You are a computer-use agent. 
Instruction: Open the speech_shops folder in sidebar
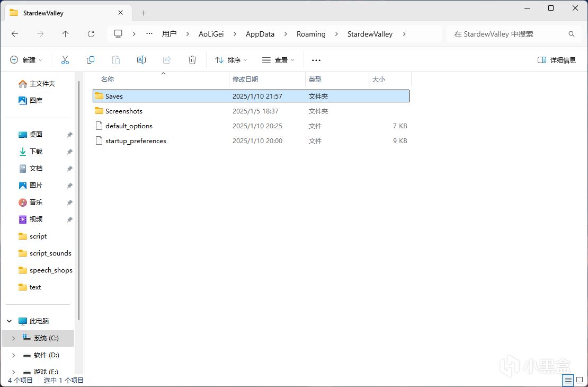pyautogui.click(x=46, y=270)
